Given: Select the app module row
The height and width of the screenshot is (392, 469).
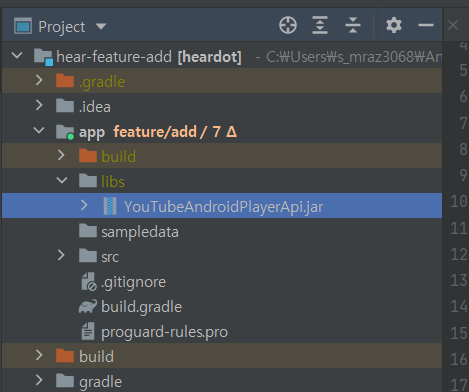Looking at the screenshot, I should (222, 131).
